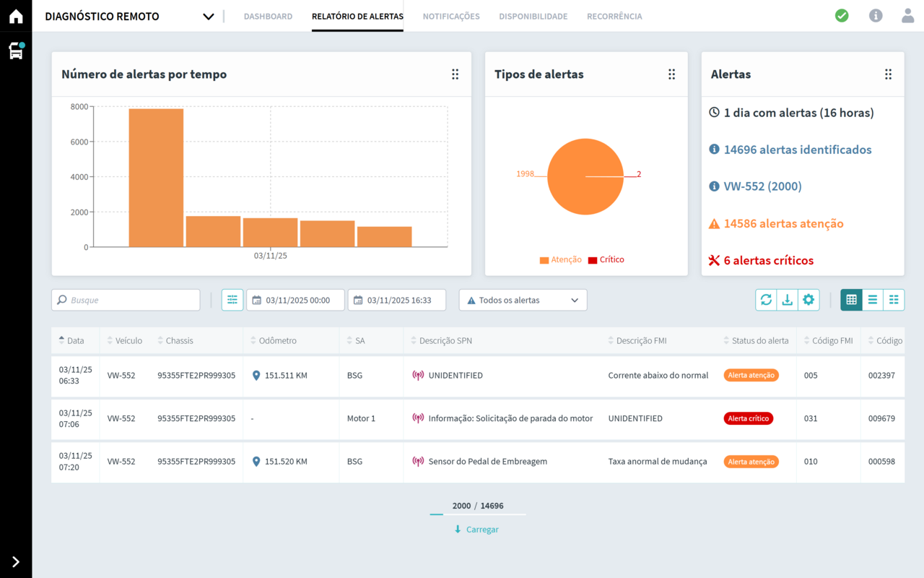Open the bus fleet icon in sidebar
Screen dimensions: 924x578
click(16, 51)
